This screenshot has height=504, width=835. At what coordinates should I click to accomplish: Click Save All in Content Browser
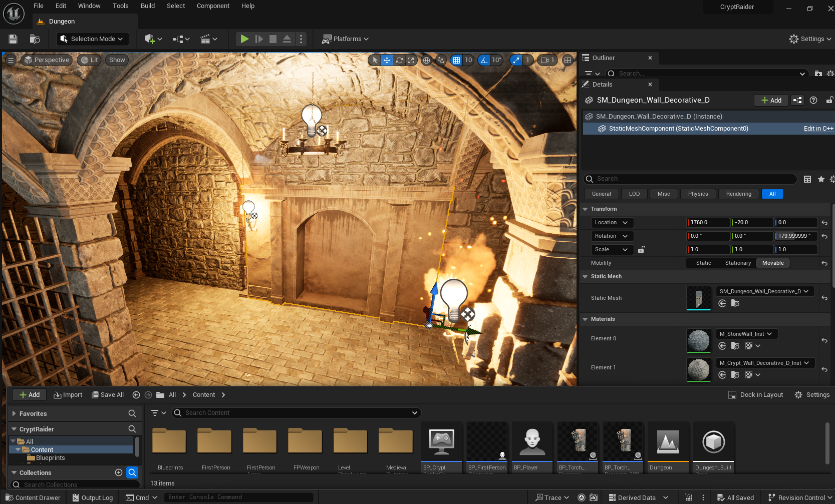tap(108, 395)
